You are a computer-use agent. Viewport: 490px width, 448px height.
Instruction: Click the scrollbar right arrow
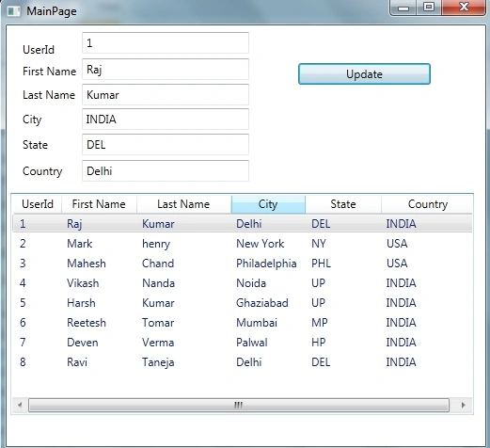coord(463,405)
